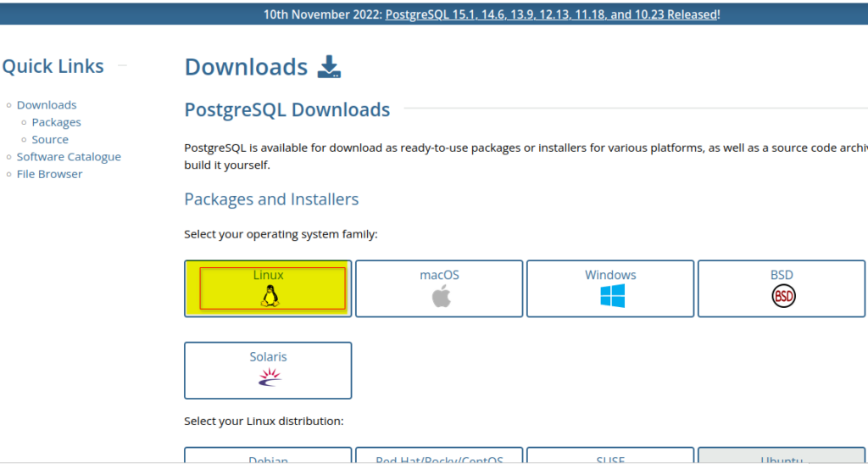868x464 pixels.
Task: Choose the Red Hat/Rocky/CentOS distribution
Action: point(439,456)
